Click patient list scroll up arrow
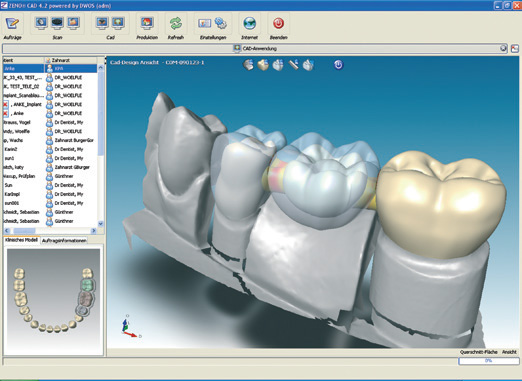Image resolution: width=522 pixels, height=381 pixels. (x=101, y=68)
